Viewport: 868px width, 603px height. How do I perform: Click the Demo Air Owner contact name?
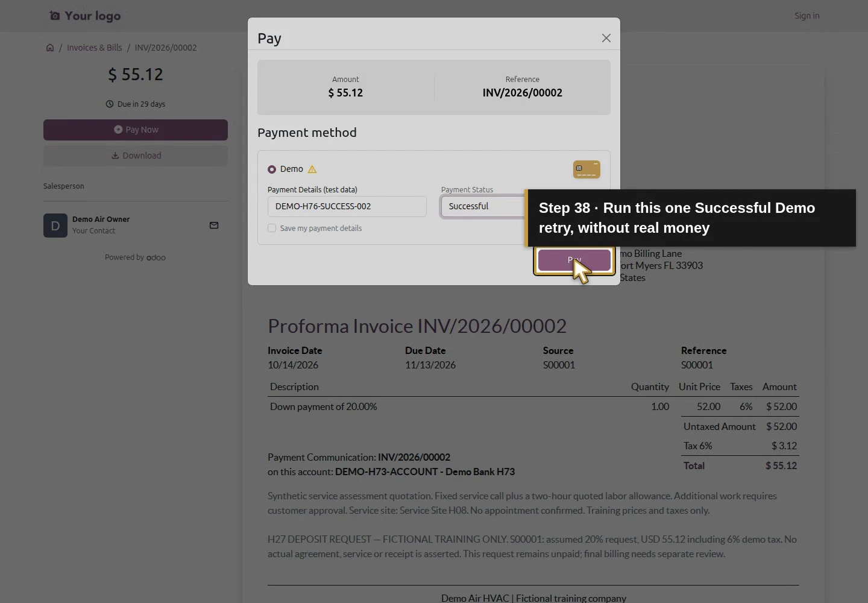pos(101,219)
